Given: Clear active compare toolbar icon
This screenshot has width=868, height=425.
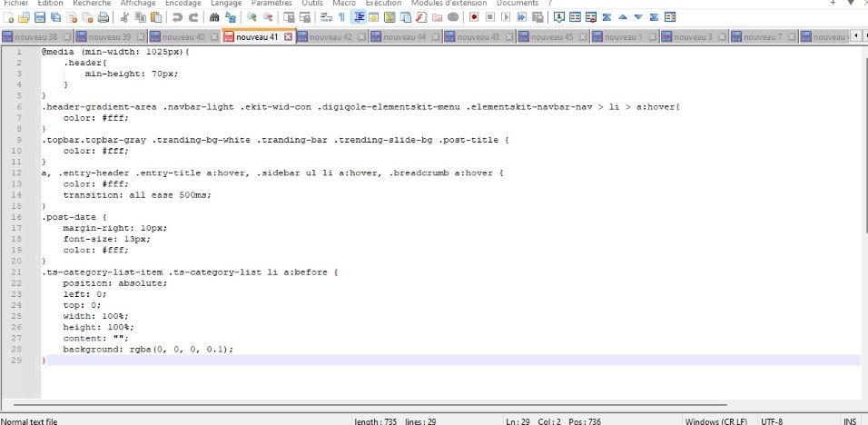Looking at the screenshot, I should tap(591, 17).
